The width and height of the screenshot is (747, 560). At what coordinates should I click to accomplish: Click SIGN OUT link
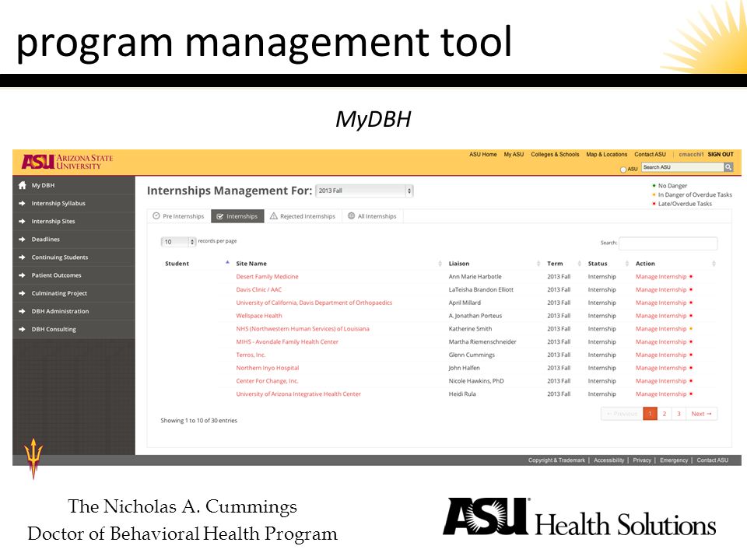click(x=721, y=154)
